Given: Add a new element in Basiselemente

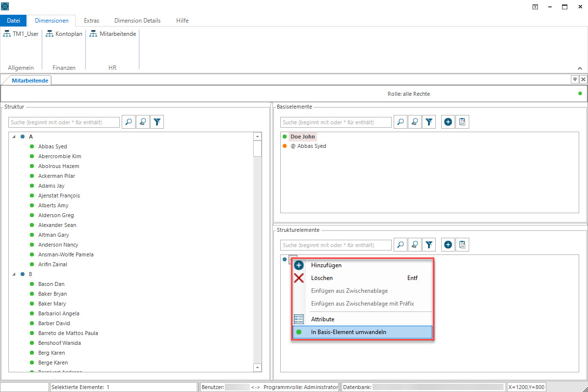Looking at the screenshot, I should 448,122.
